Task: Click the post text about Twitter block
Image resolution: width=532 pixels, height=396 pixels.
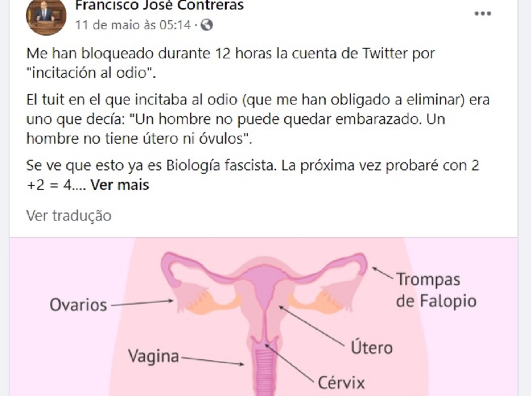Action: (231, 63)
